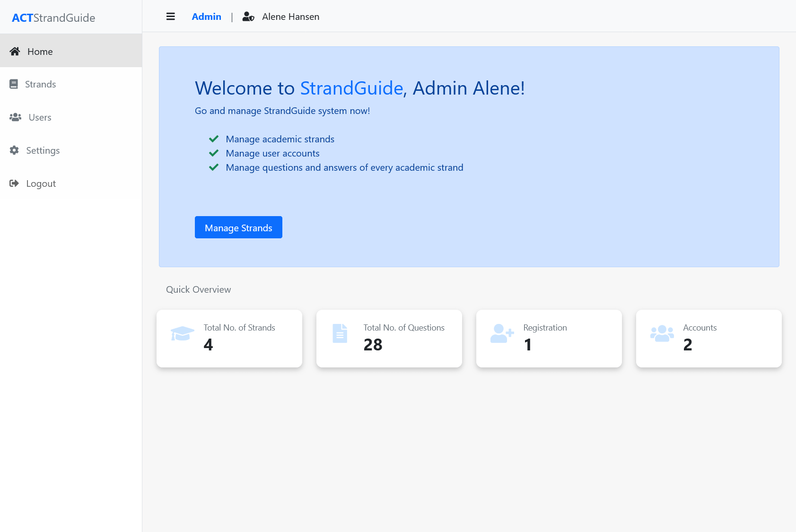Open the Strands menu item
This screenshot has height=532, width=796.
click(x=71, y=84)
